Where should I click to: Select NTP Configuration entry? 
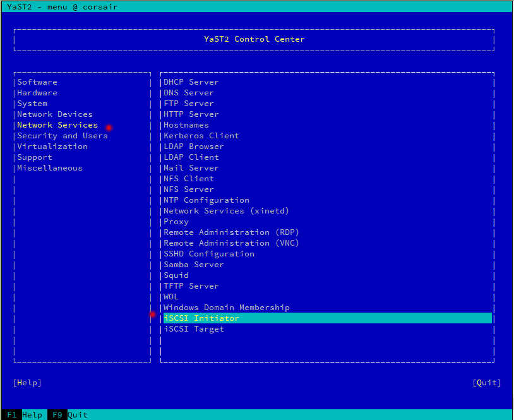pyautogui.click(x=206, y=200)
